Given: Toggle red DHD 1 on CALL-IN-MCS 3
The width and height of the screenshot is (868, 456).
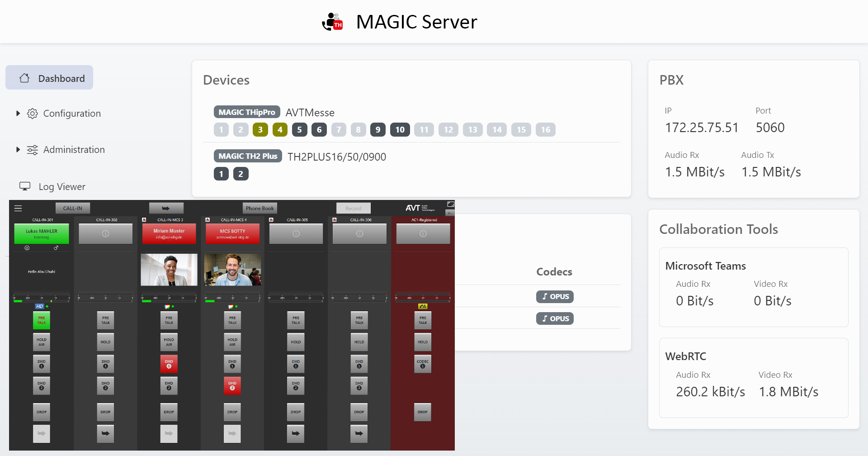Looking at the screenshot, I should pyautogui.click(x=169, y=364).
